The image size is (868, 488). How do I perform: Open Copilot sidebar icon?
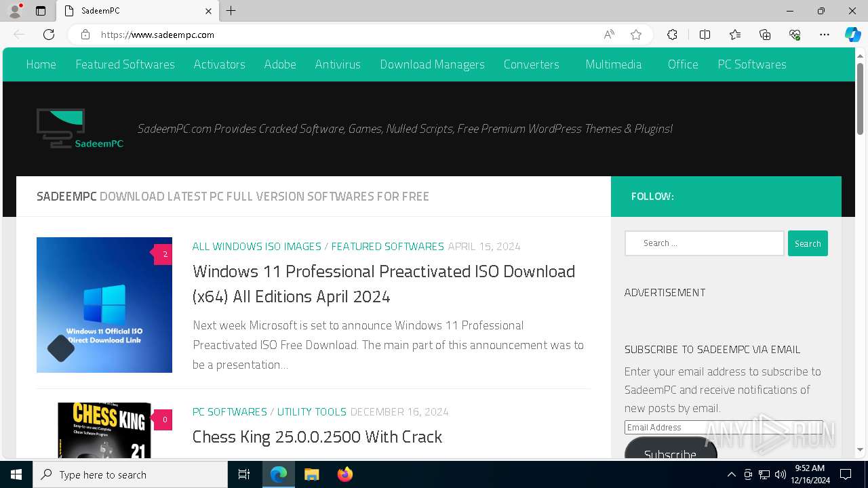click(x=852, y=35)
